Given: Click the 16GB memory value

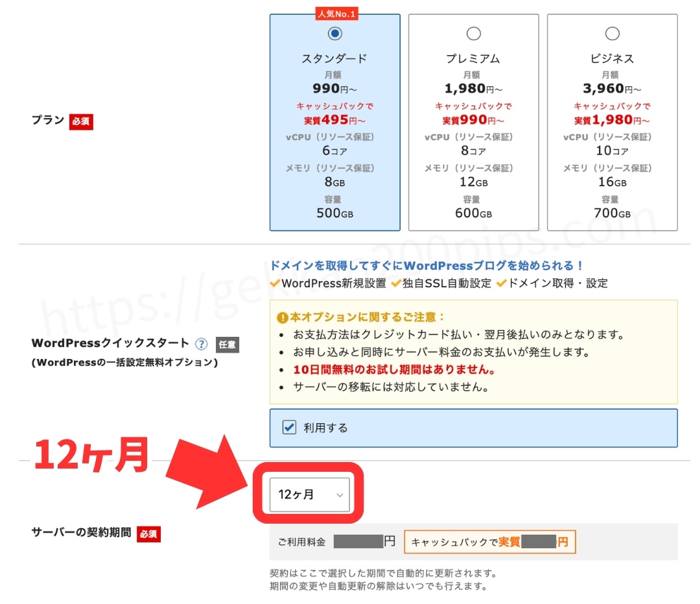Looking at the screenshot, I should 612,181.
